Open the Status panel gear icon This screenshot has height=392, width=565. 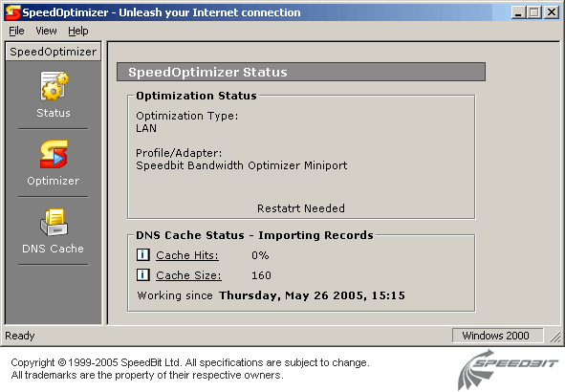pyautogui.click(x=54, y=86)
